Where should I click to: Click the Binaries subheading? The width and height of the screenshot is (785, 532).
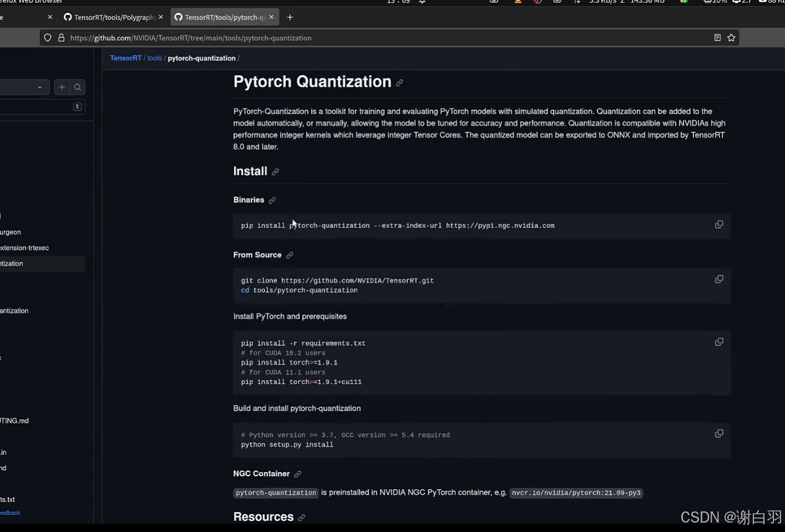pyautogui.click(x=249, y=200)
